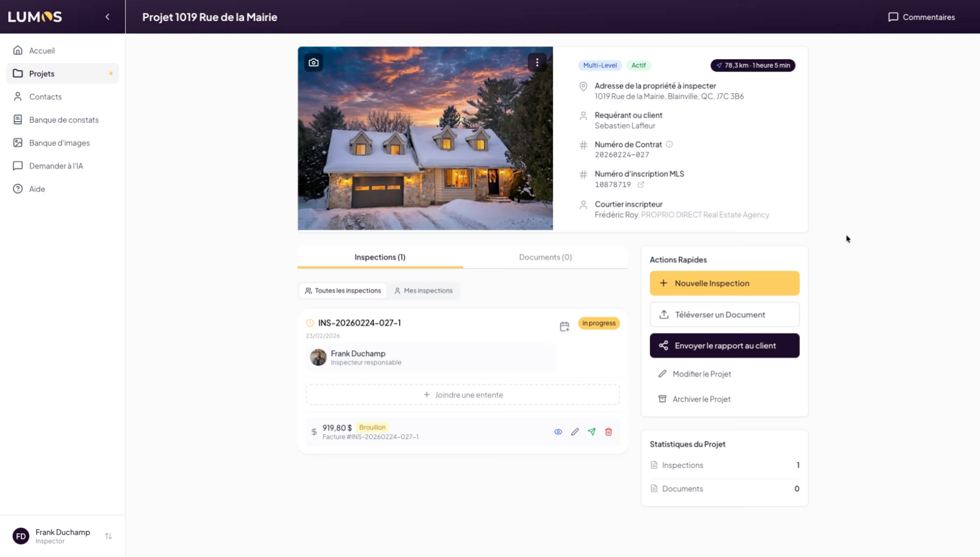
Task: Click the Inspections statistic row
Action: (724, 465)
